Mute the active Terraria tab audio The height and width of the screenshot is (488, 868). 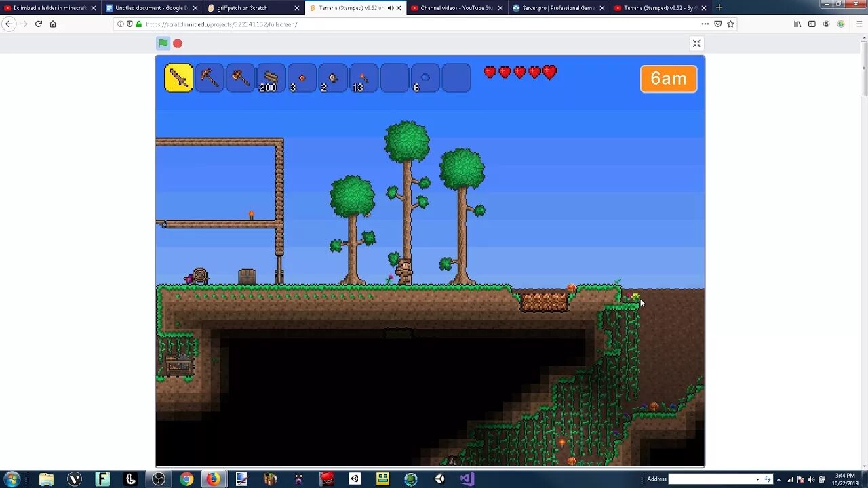tap(390, 8)
